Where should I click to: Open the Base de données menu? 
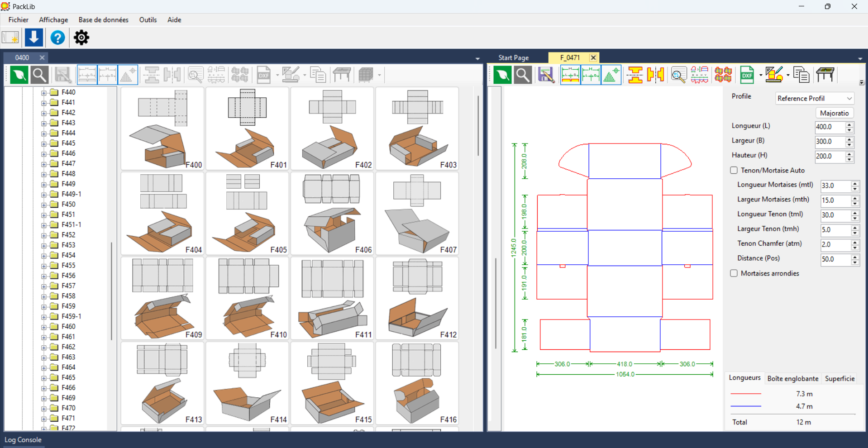[104, 20]
